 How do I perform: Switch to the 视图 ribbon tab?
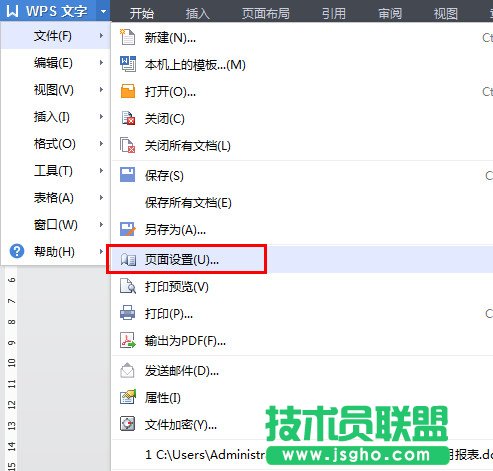[x=446, y=13]
